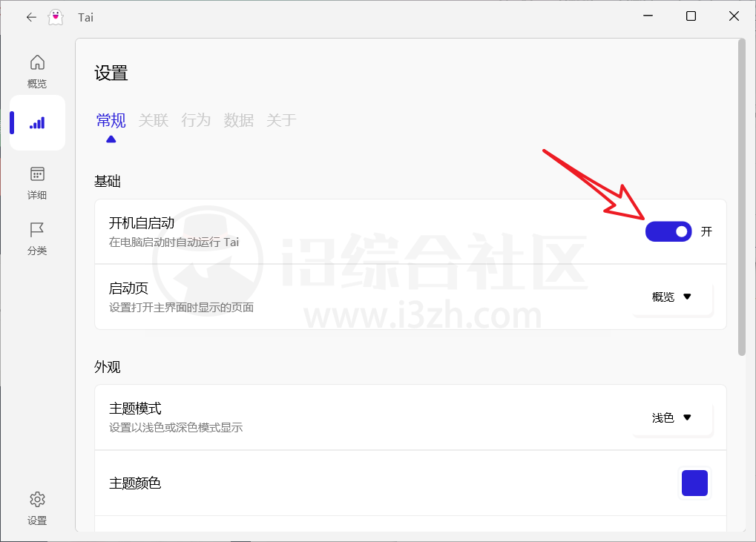Viewport: 756px width, 542px height.
Task: Click description 设置打开主界面时显示的页面
Action: (x=181, y=308)
